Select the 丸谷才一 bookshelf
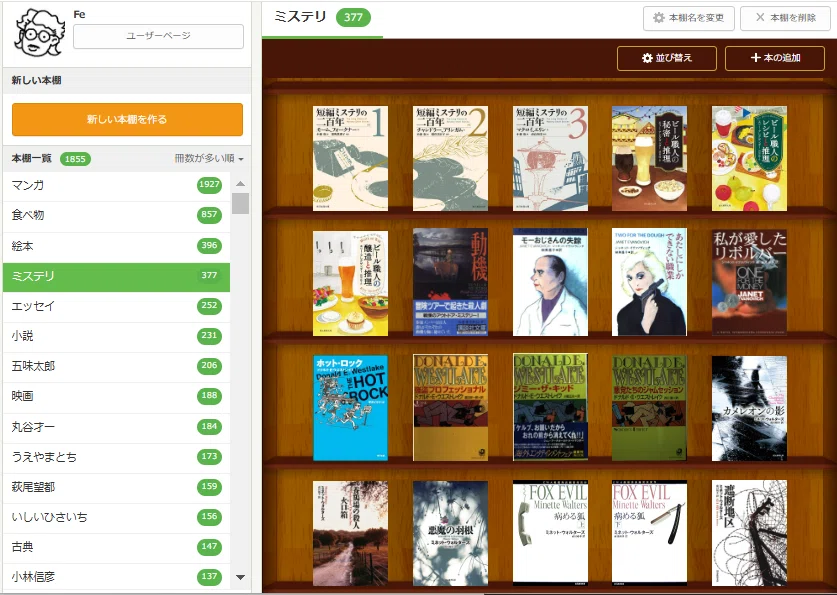The height and width of the screenshot is (595, 837). (x=116, y=427)
